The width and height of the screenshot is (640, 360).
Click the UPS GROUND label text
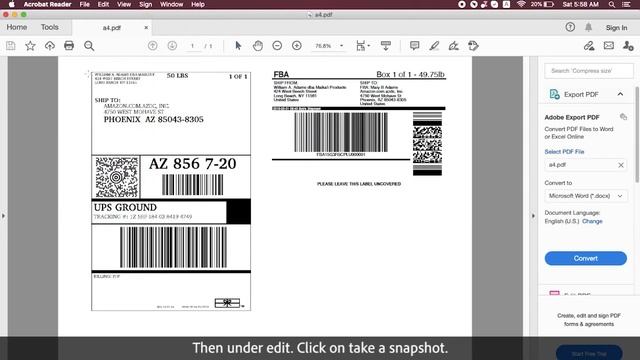[125, 207]
